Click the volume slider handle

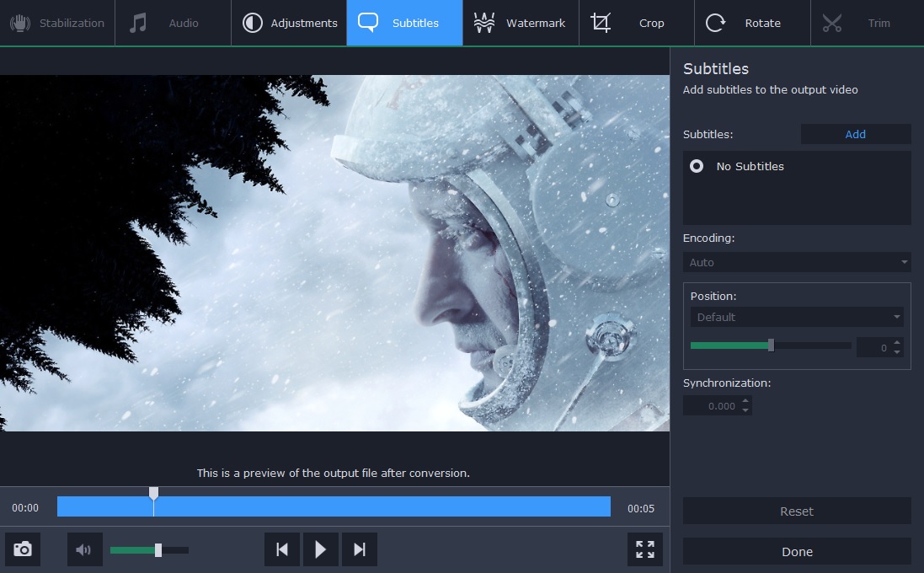tap(158, 550)
